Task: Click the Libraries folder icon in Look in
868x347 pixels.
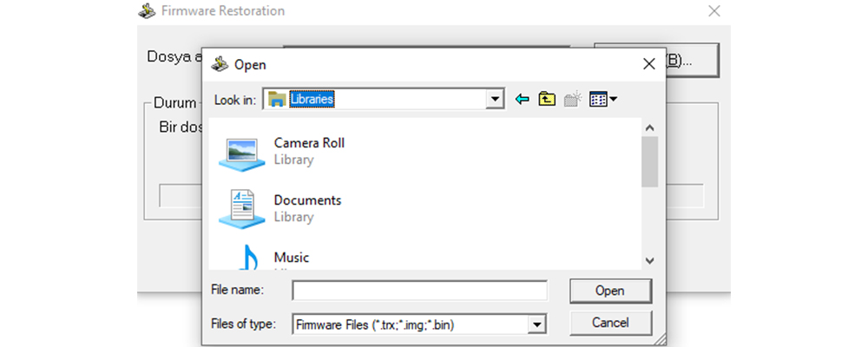Action: coord(277,99)
